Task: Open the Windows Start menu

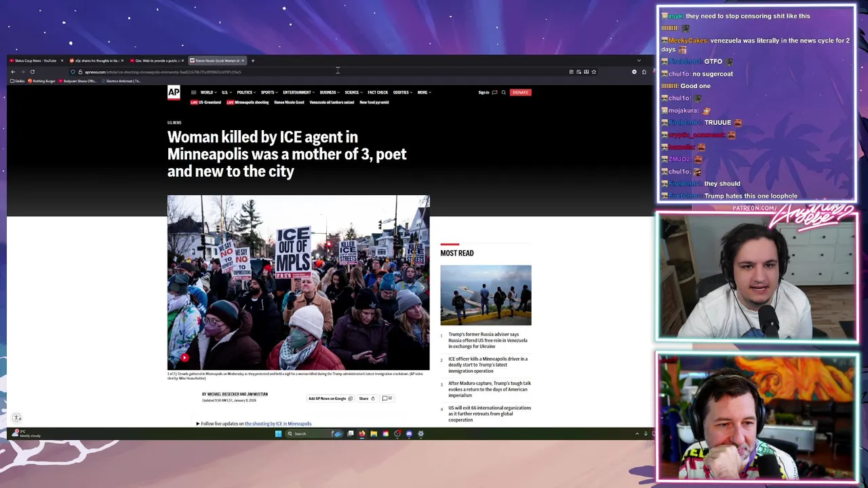Action: pos(278,434)
